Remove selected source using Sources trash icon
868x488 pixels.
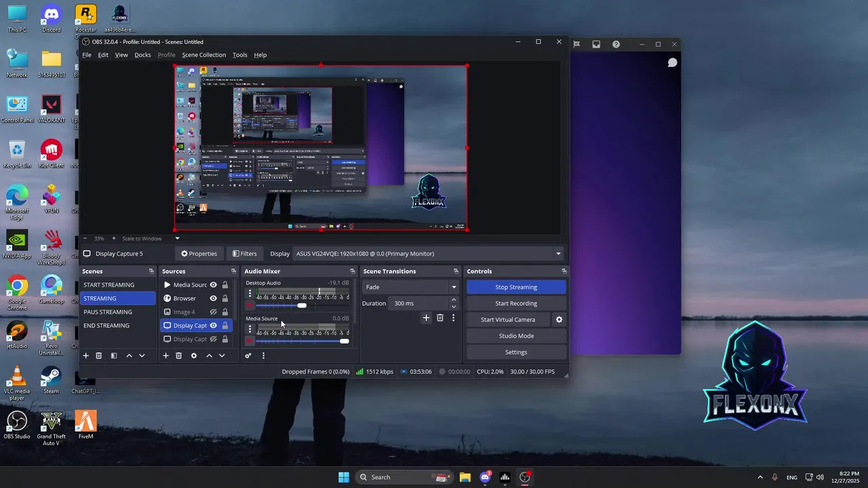point(178,356)
